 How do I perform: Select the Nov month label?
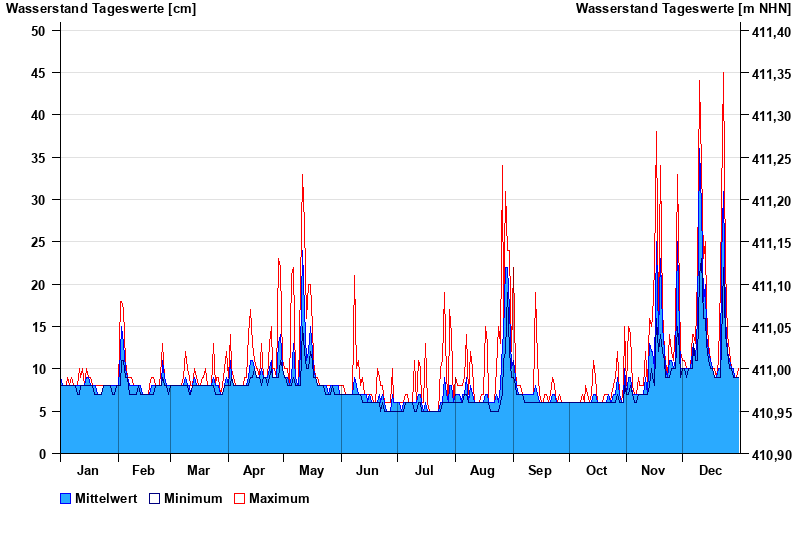(653, 470)
